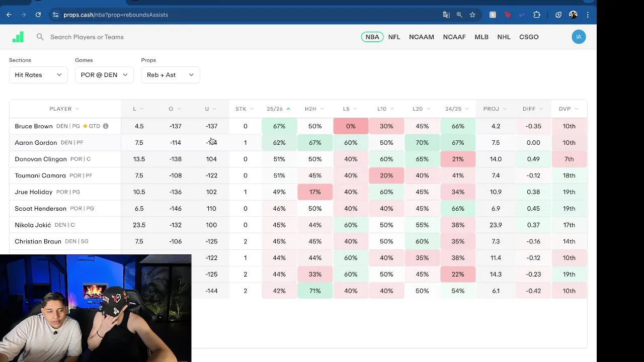Screen dimensions: 644x362
Task: Click the energy saver leaf icon
Action: tap(558, 15)
